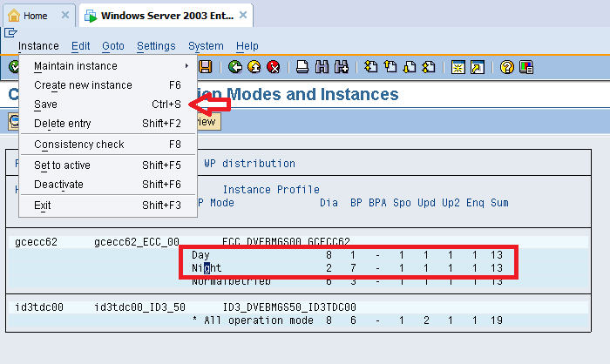Click the WP distribution header text

point(250,164)
